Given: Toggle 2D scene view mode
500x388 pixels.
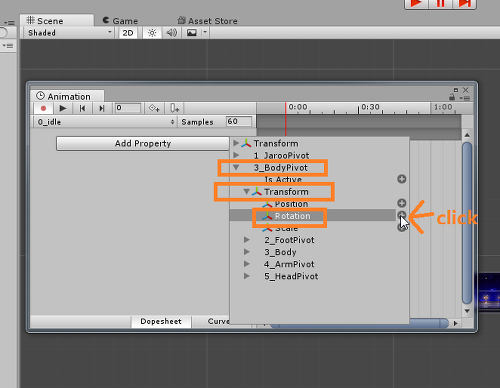Looking at the screenshot, I should 128,33.
